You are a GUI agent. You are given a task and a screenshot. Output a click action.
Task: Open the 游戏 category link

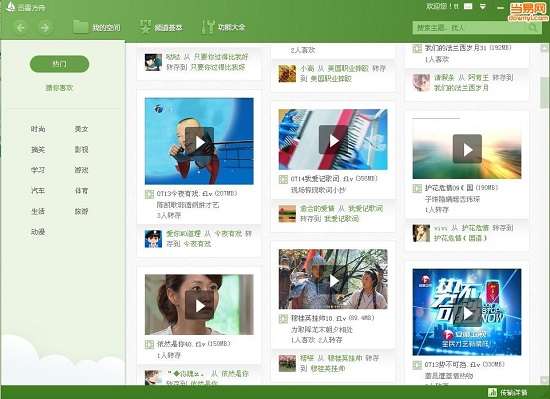[81, 170]
